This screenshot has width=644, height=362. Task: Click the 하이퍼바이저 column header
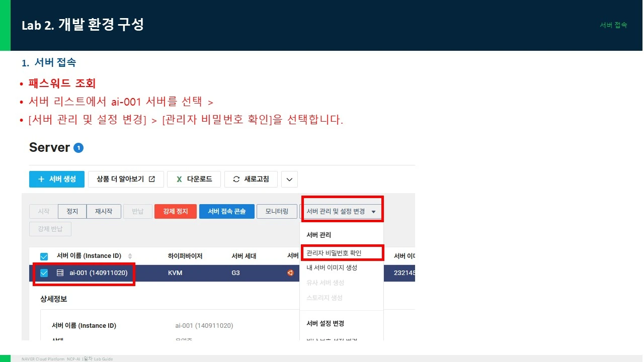coord(185,256)
